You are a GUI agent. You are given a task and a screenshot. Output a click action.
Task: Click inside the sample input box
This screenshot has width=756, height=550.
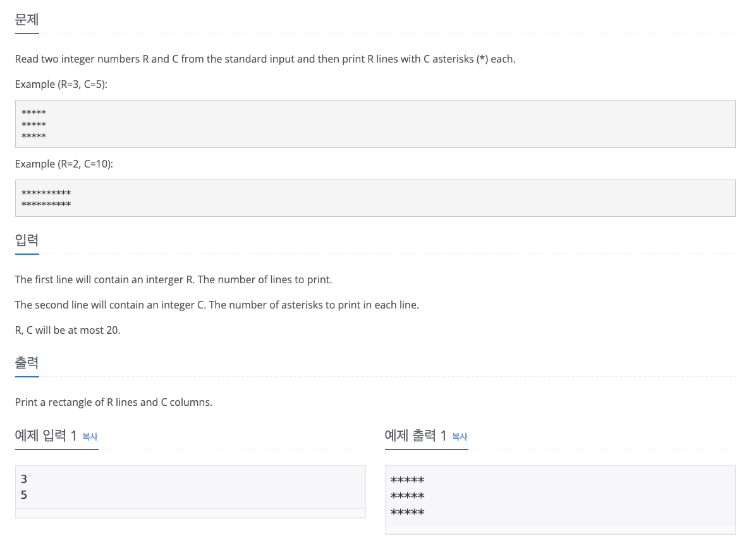190,487
